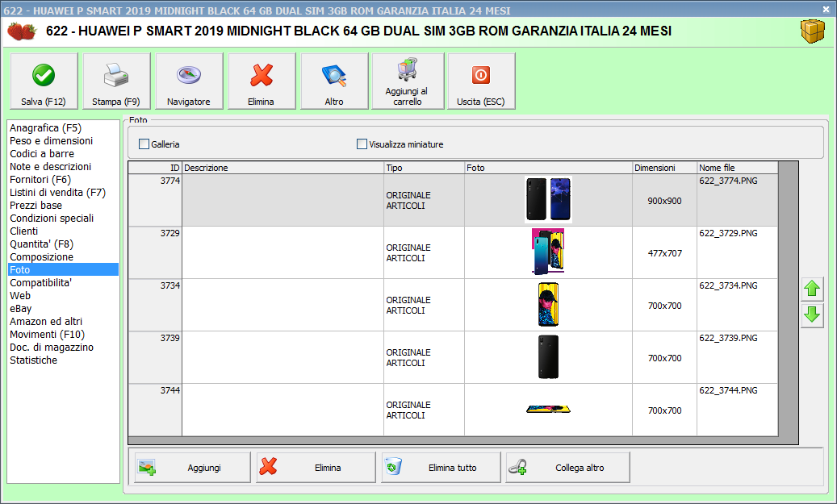Select black phone thumbnail in row 3739

coord(548,356)
